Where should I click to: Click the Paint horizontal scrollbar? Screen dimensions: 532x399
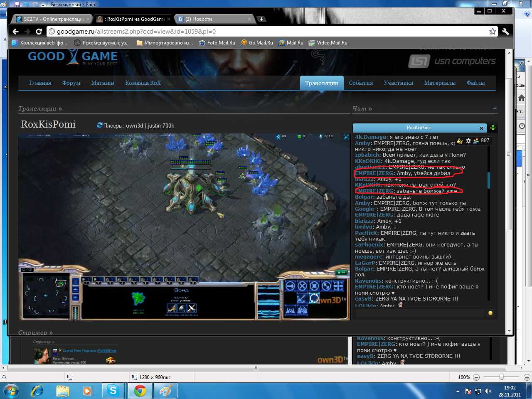[x=256, y=368]
